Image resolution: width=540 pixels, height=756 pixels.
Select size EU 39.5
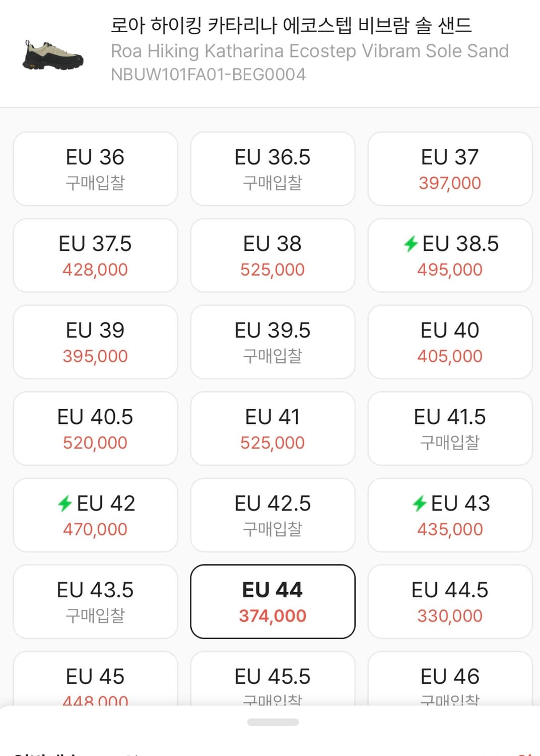273,342
